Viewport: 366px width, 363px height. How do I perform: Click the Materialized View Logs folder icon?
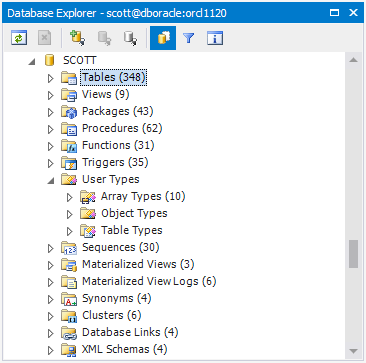click(x=69, y=282)
